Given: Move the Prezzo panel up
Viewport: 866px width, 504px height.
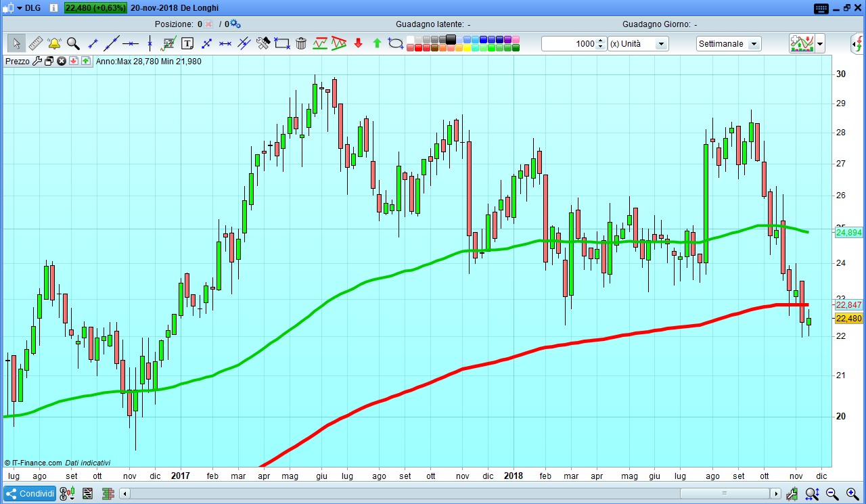Looking at the screenshot, I should pyautogui.click(x=86, y=61).
